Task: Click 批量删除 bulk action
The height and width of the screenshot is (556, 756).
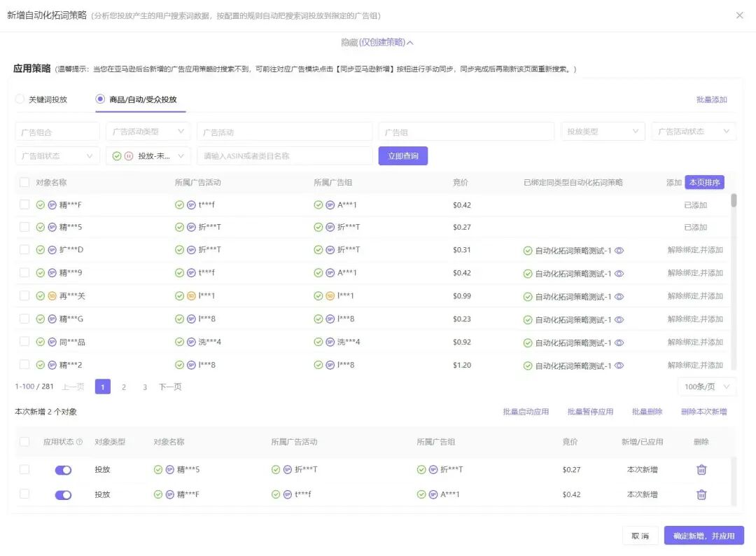Action: (x=647, y=411)
